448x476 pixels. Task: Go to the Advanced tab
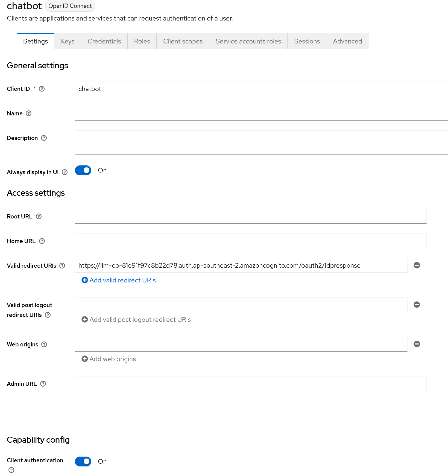point(347,41)
